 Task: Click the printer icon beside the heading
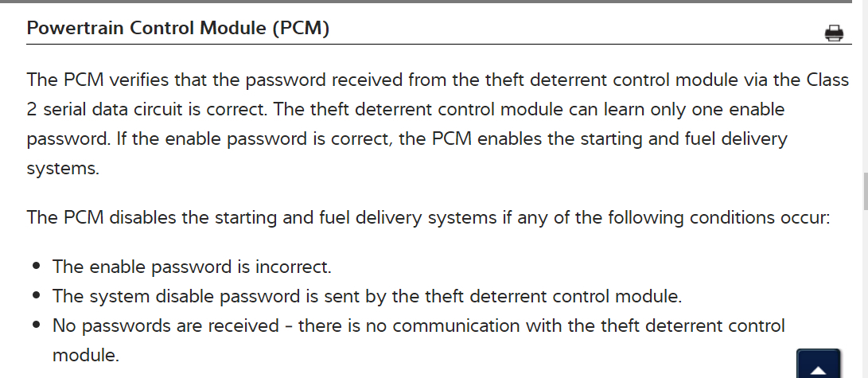coord(834,33)
